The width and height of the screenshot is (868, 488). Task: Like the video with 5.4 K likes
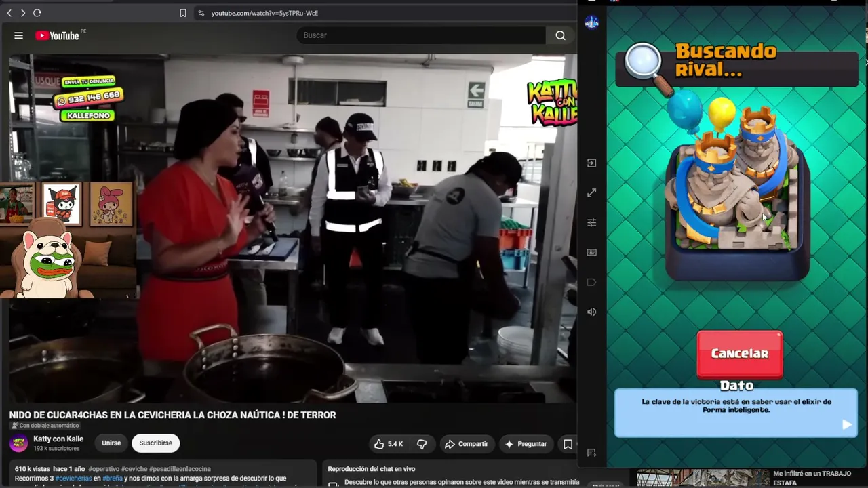pos(389,444)
